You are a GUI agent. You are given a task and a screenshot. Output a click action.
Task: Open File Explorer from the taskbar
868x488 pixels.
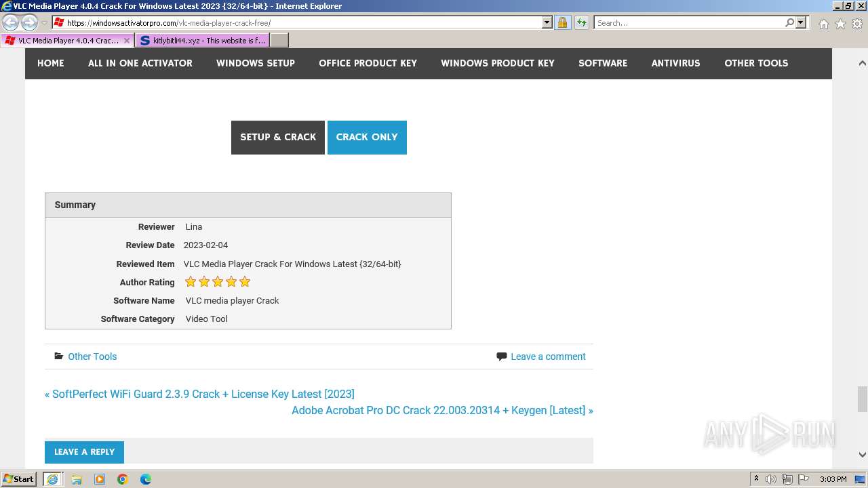[x=77, y=479]
